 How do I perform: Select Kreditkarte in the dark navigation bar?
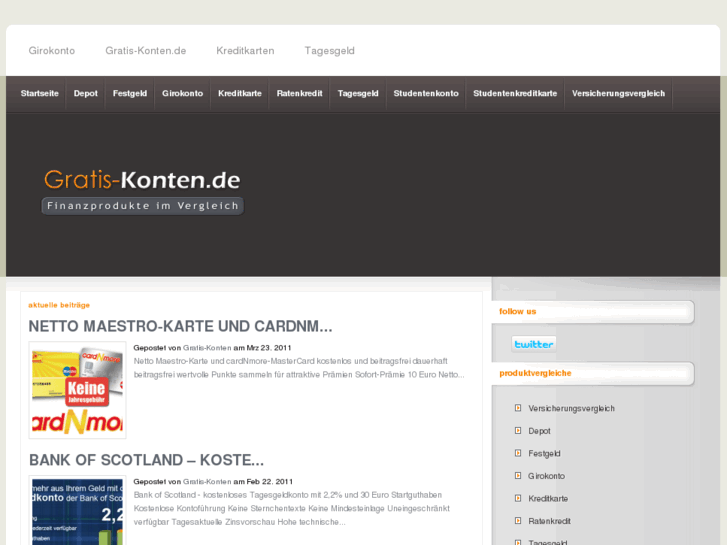tap(240, 93)
